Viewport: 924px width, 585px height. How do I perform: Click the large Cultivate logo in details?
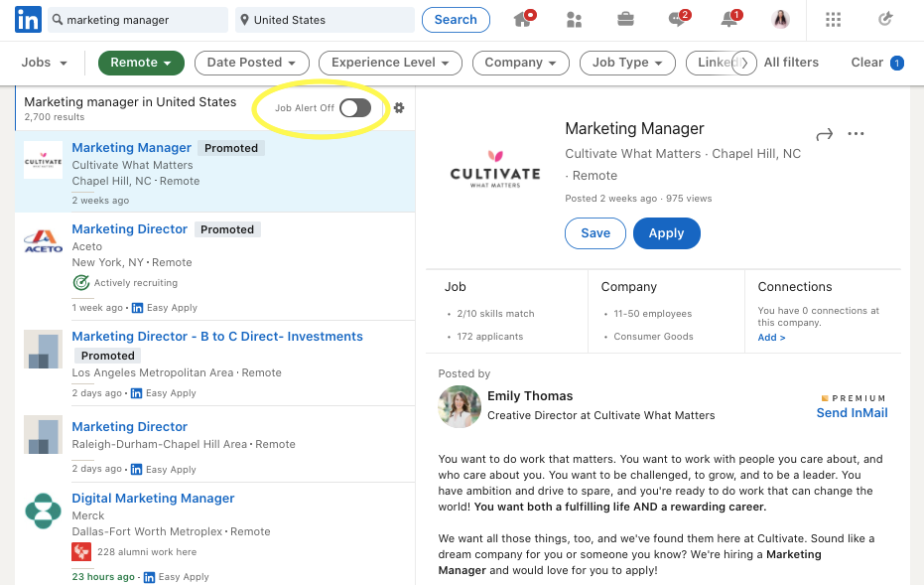495,169
